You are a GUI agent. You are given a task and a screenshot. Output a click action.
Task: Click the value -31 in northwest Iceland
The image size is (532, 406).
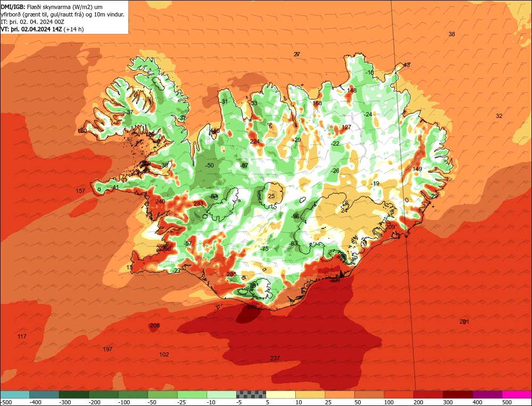pyautogui.click(x=224, y=101)
